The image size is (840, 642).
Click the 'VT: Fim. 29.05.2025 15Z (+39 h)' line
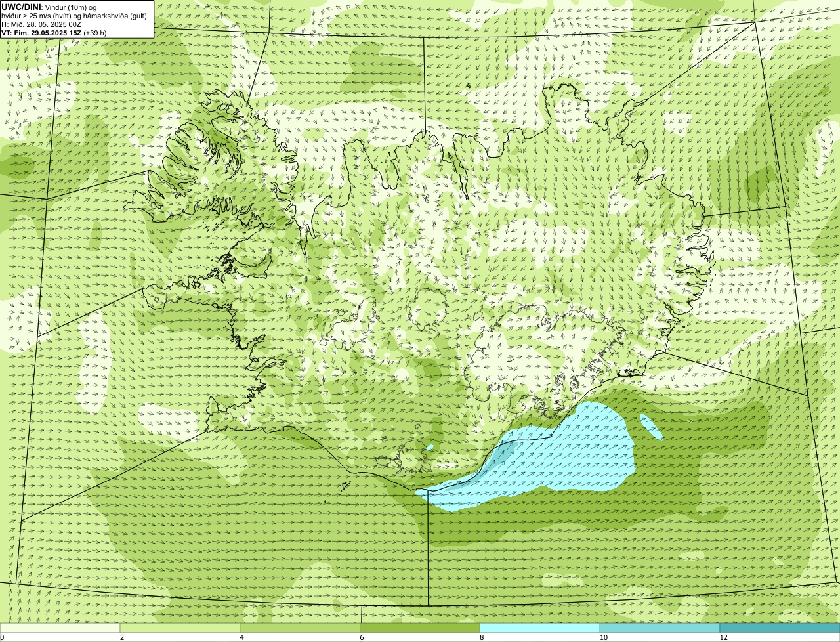pyautogui.click(x=54, y=32)
